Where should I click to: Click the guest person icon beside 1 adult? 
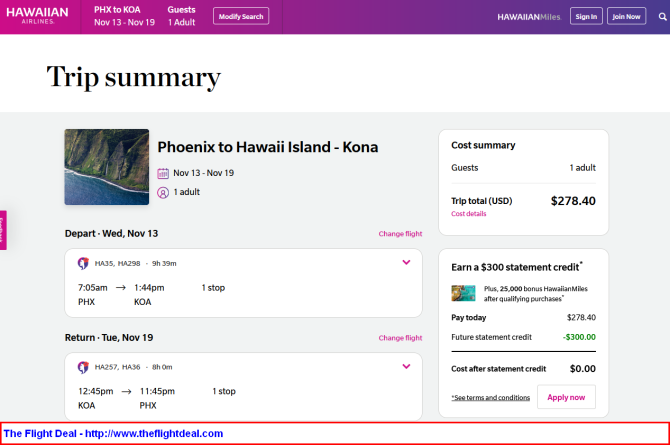163,193
